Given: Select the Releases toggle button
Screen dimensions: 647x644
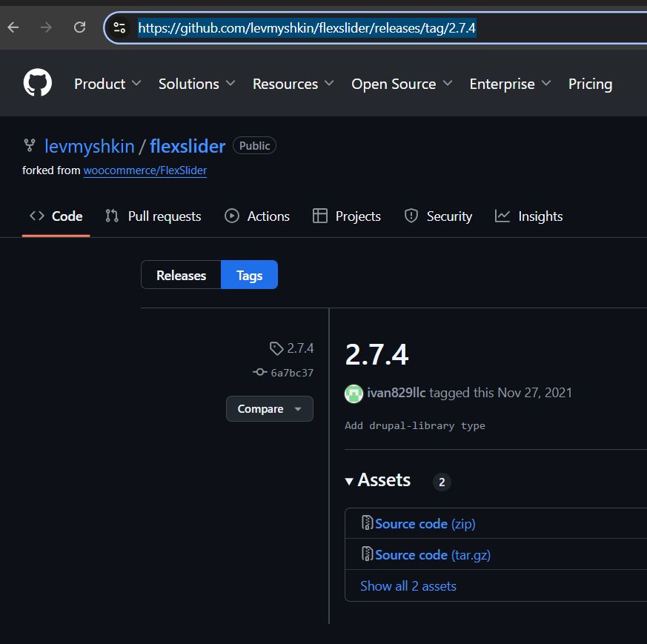Looking at the screenshot, I should click(181, 275).
